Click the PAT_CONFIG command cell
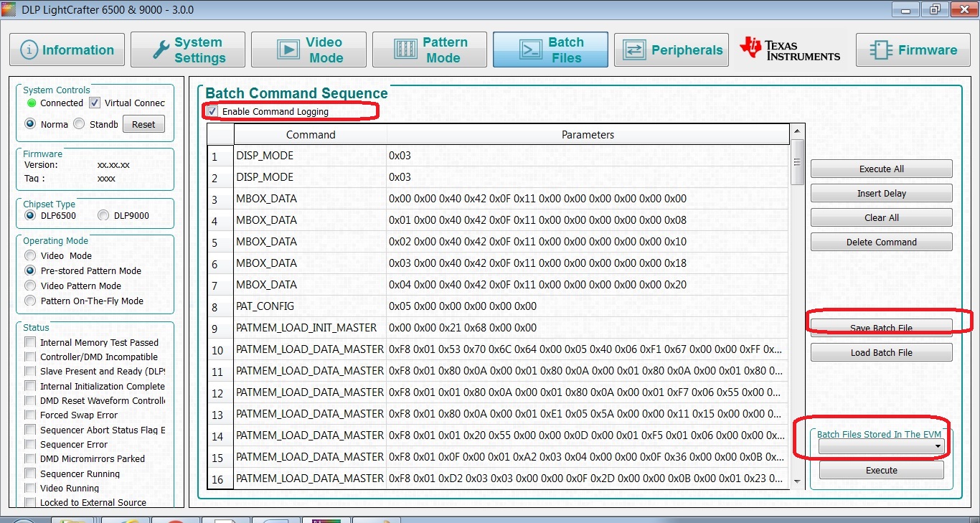Viewport: 980px width, 523px height. pos(310,306)
